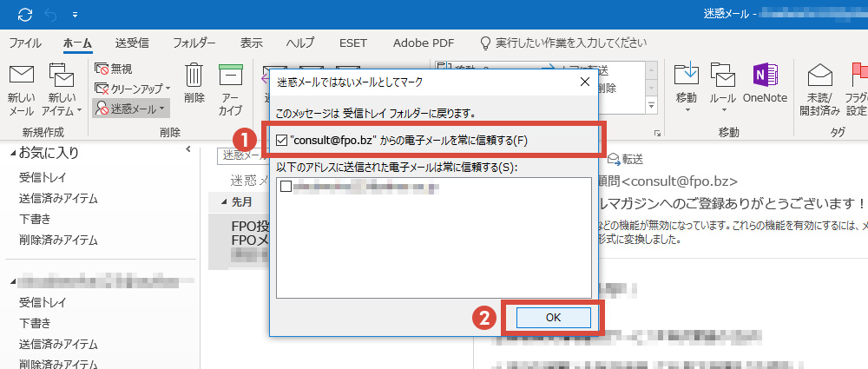The image size is (868, 369).
Task: Open the ESET ribbon tab
Action: [x=352, y=43]
